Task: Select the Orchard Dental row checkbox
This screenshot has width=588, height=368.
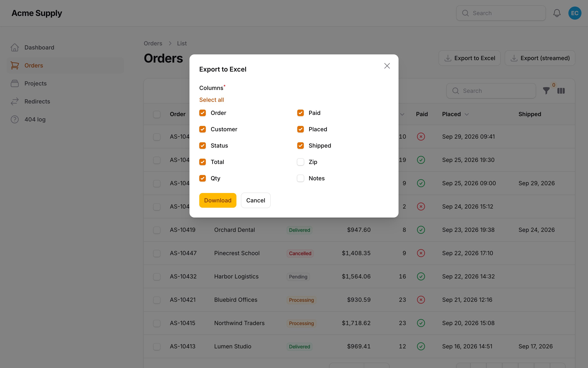Action: (157, 230)
